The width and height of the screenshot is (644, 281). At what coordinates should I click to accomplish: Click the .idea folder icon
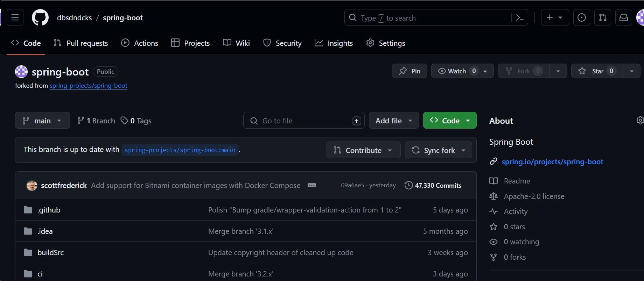click(x=28, y=231)
